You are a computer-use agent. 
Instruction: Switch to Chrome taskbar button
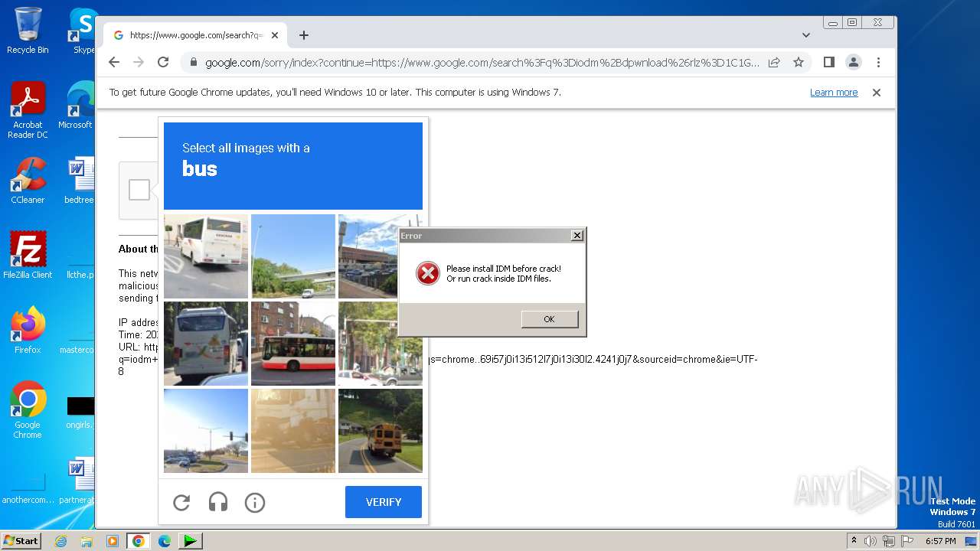tap(139, 541)
